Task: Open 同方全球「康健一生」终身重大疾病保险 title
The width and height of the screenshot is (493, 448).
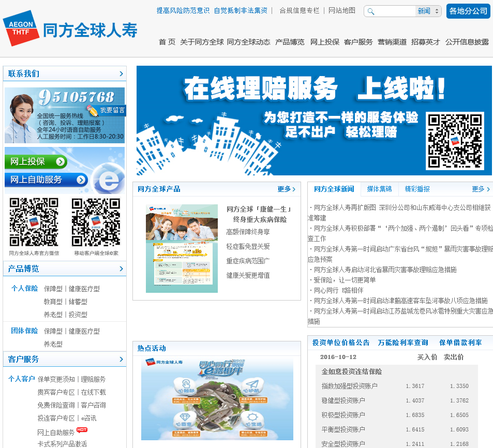Action: pyautogui.click(x=260, y=214)
